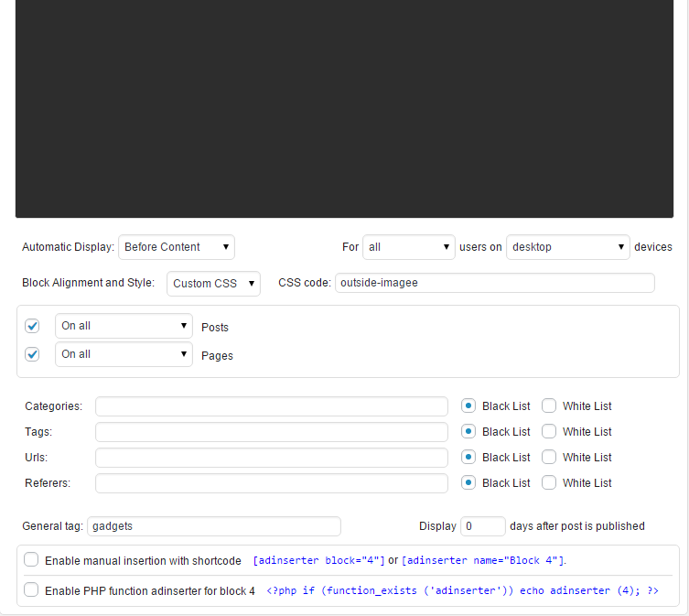Select Black List for Categories
The image size is (689, 616).
tap(468, 405)
